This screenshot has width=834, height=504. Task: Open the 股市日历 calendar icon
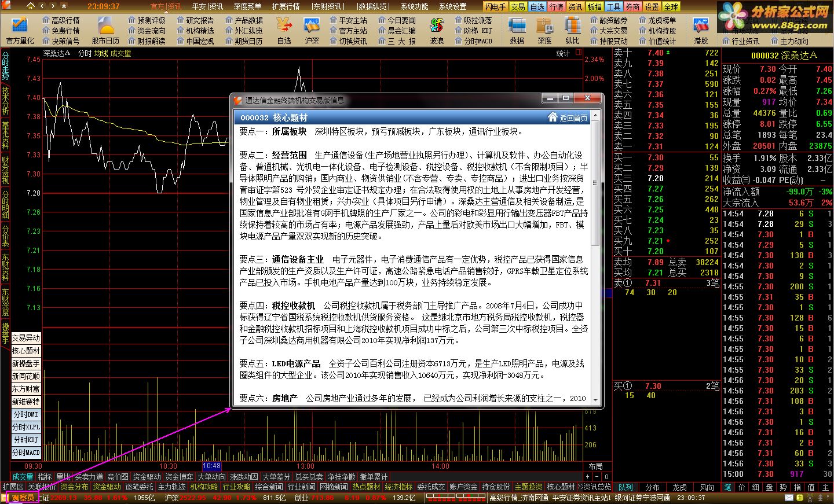click(105, 30)
